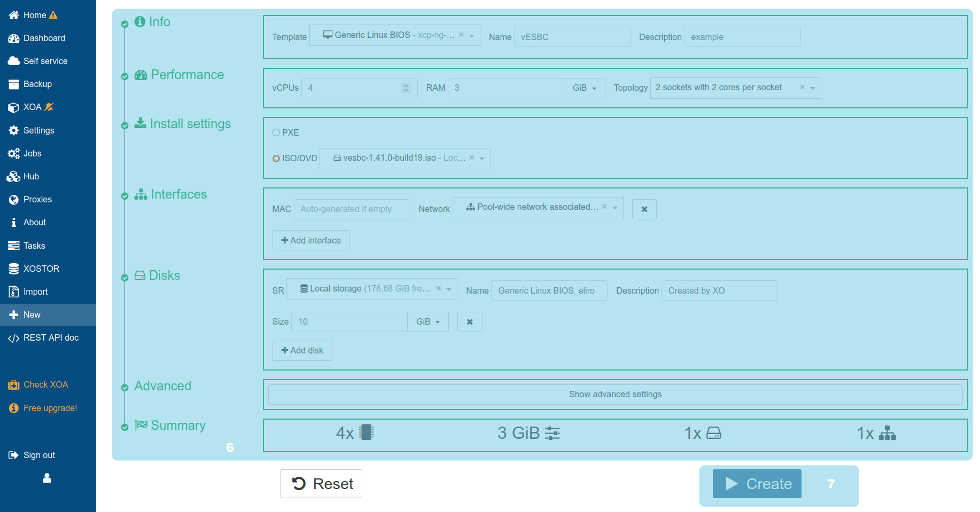980x512 pixels.
Task: Click the RAM value input field
Action: [506, 88]
